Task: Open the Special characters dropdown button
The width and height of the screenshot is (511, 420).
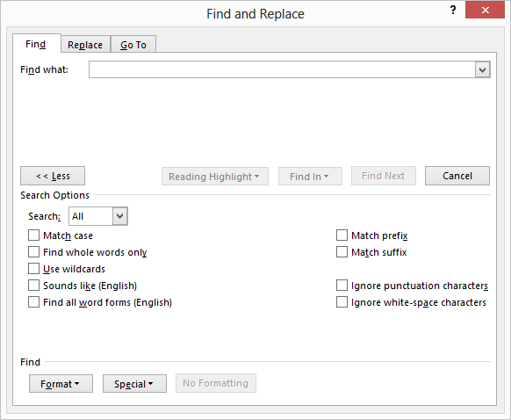Action: 134,383
